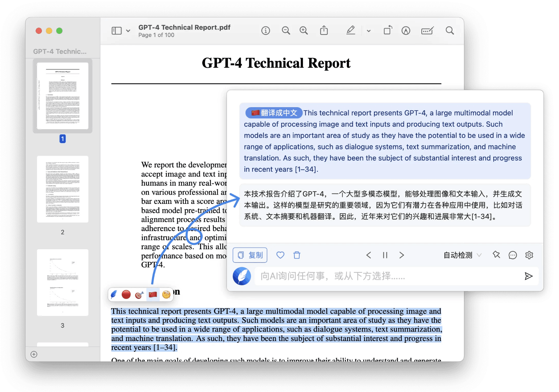The image size is (559, 392).
Task: Click the 复制 copy button
Action: click(x=250, y=255)
